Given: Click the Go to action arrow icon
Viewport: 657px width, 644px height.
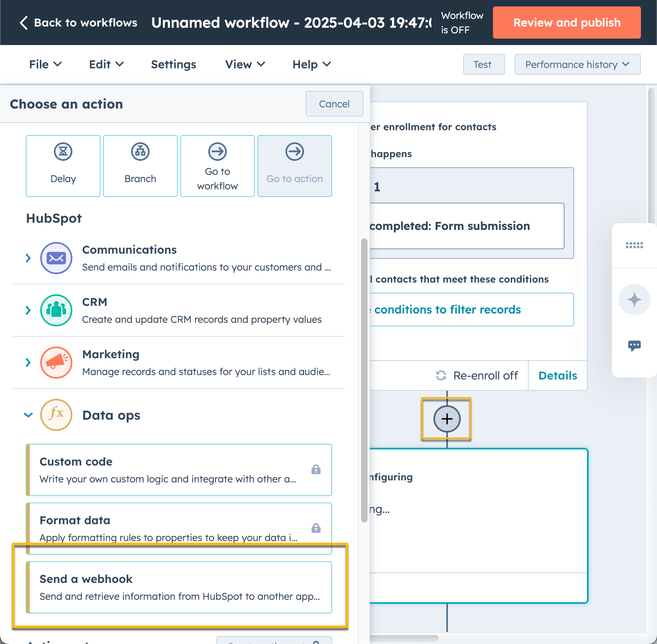Looking at the screenshot, I should [295, 152].
